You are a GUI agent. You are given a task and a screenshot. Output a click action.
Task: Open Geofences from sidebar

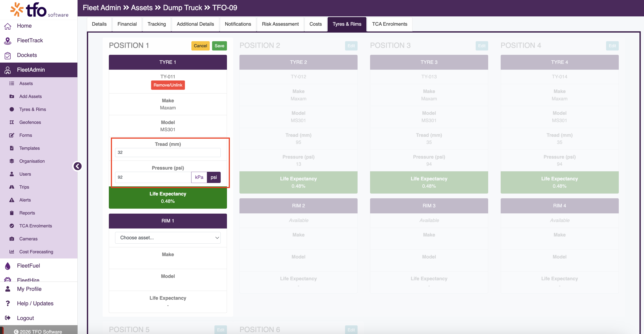[x=30, y=122]
